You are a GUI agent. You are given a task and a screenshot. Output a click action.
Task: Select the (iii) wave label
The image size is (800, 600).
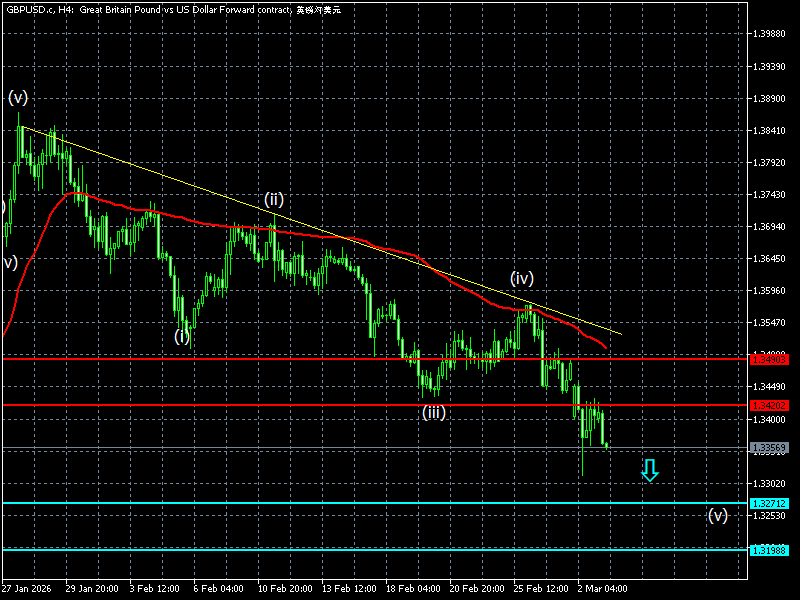click(x=434, y=412)
